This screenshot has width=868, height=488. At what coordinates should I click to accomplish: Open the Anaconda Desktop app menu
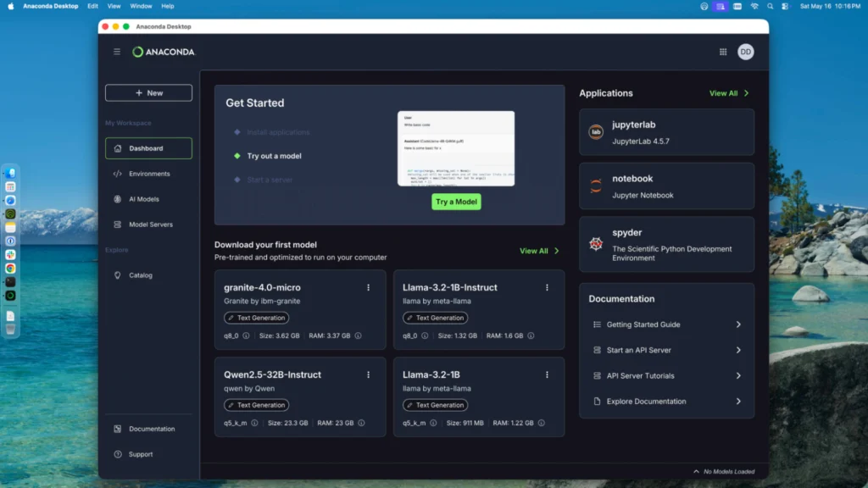(50, 6)
